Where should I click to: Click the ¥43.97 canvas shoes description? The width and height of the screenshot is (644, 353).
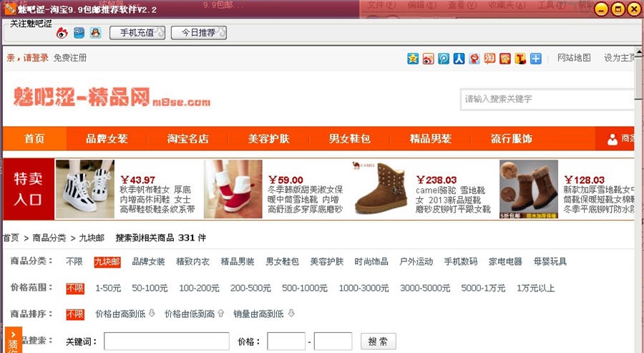157,200
